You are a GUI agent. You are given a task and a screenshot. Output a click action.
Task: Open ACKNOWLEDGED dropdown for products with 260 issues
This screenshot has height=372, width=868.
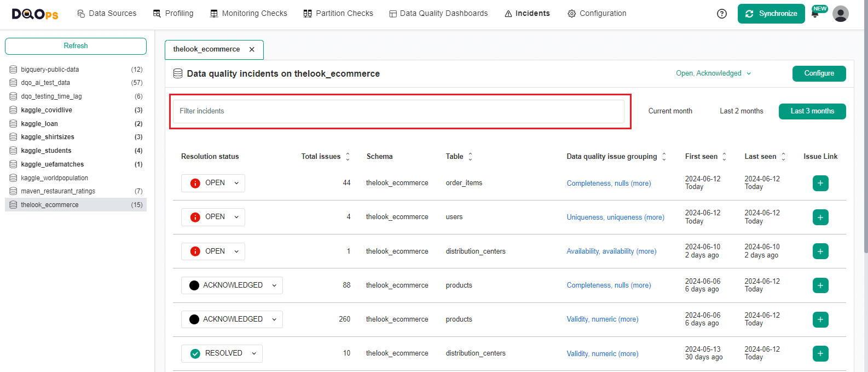(232, 319)
